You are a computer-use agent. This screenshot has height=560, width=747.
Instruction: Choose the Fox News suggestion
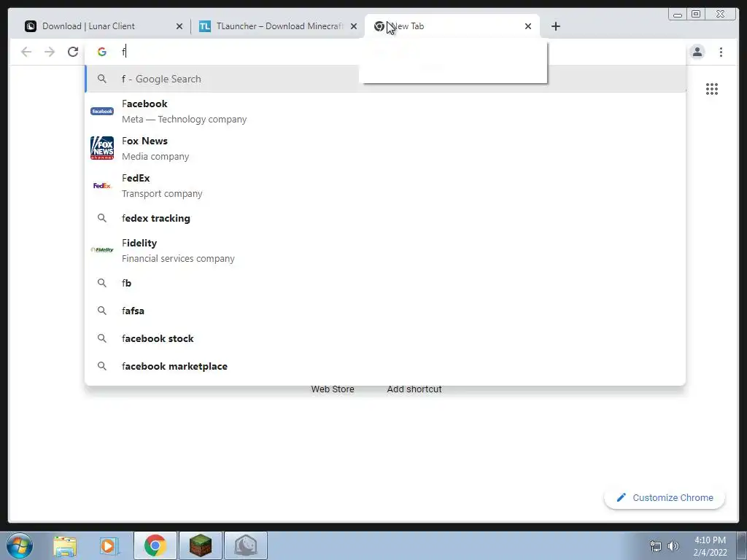(385, 148)
